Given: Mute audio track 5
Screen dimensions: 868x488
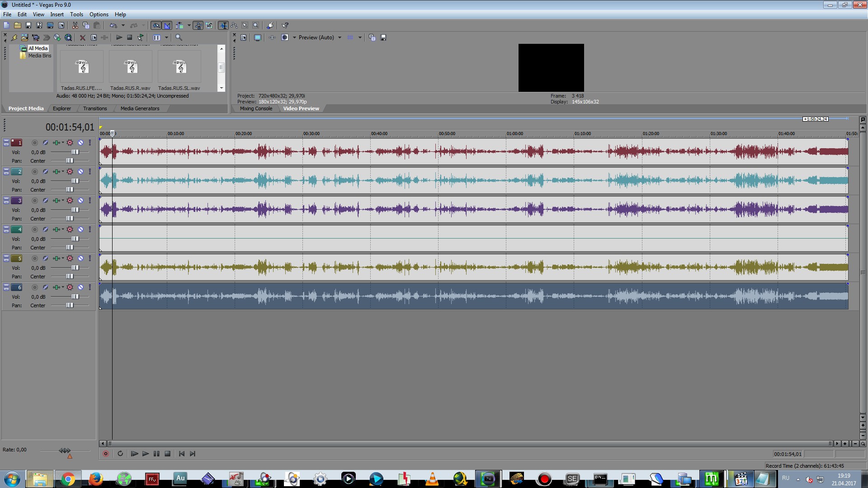Looking at the screenshot, I should tap(80, 258).
